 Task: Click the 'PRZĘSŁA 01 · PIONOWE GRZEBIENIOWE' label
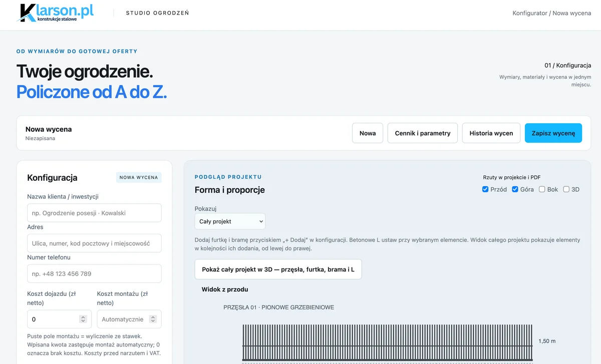pyautogui.click(x=278, y=307)
